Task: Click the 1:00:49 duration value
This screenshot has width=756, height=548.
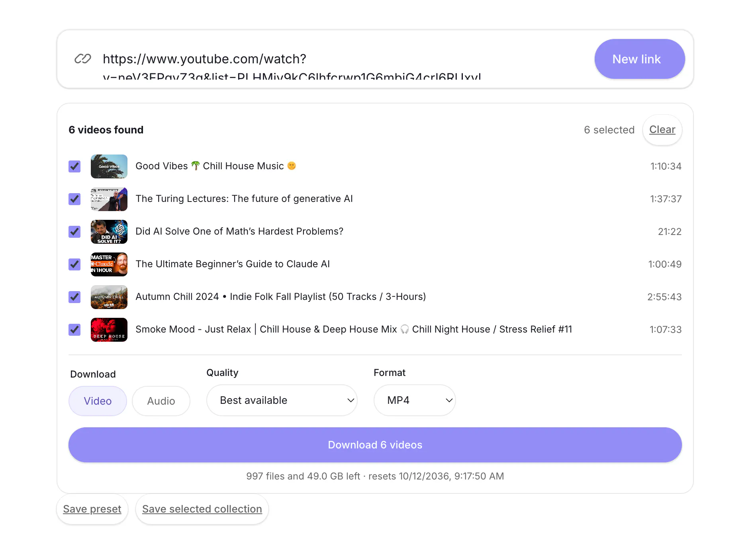Action: click(x=665, y=264)
